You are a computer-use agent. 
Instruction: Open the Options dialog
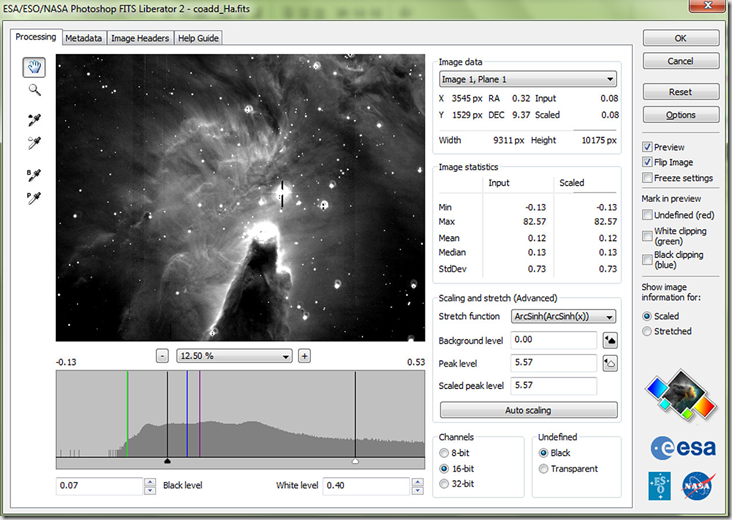[x=681, y=115]
